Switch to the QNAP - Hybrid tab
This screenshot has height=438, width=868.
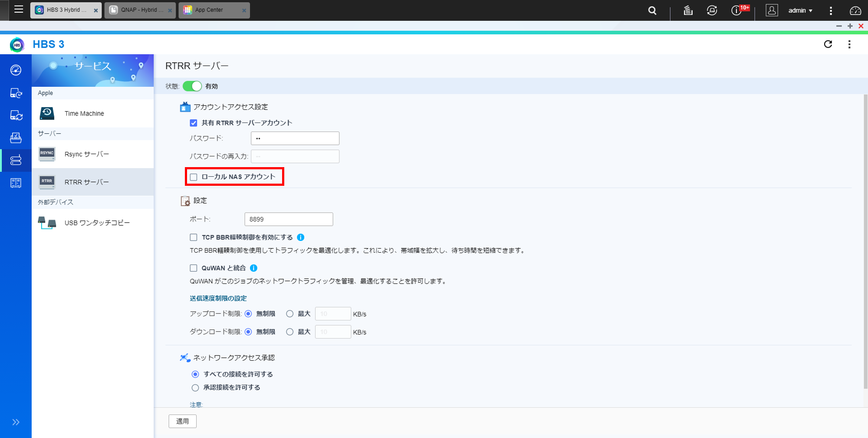point(140,10)
